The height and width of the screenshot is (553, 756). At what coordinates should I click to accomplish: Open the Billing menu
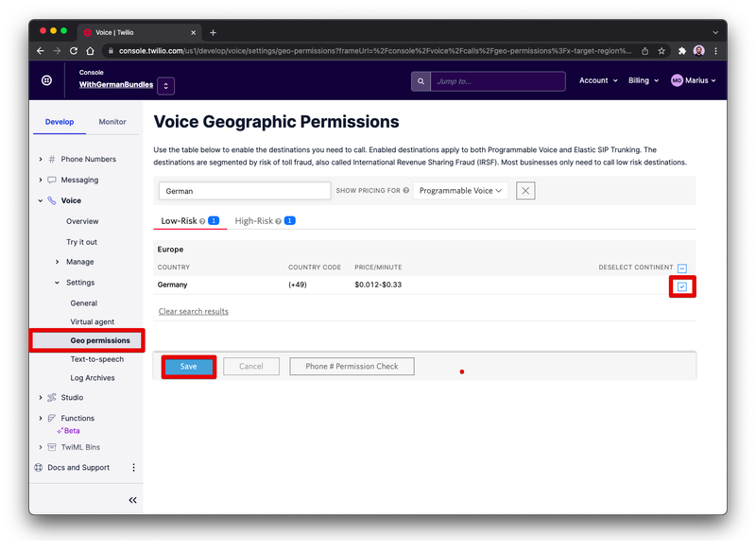tap(644, 80)
